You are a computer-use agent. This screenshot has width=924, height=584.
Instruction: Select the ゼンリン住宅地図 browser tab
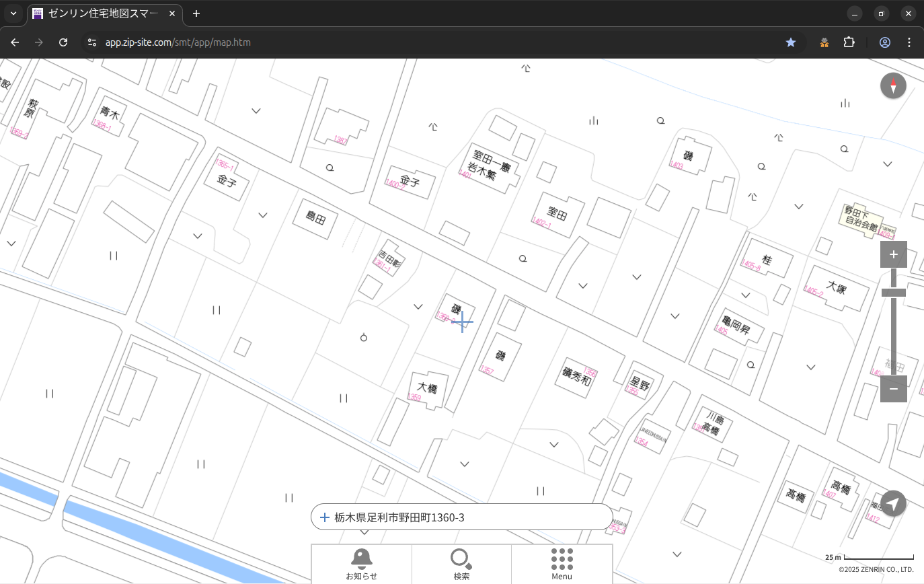pyautogui.click(x=101, y=13)
